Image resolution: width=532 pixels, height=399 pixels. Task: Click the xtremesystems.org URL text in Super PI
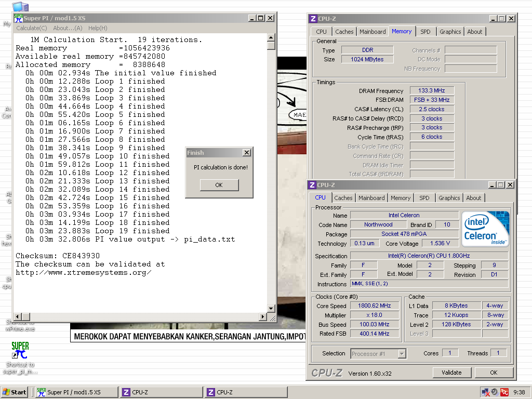(x=84, y=272)
